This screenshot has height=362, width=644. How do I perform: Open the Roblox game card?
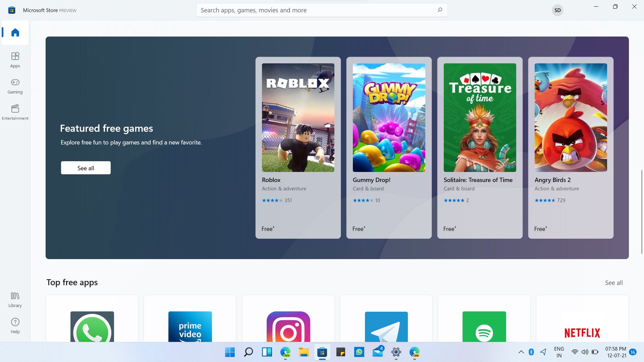pyautogui.click(x=298, y=147)
